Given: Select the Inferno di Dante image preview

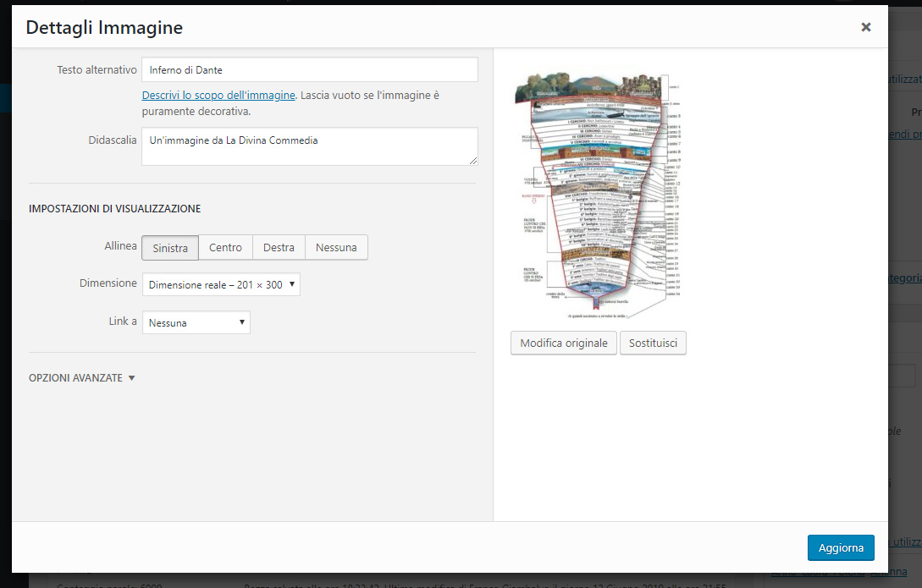Looking at the screenshot, I should [x=597, y=196].
